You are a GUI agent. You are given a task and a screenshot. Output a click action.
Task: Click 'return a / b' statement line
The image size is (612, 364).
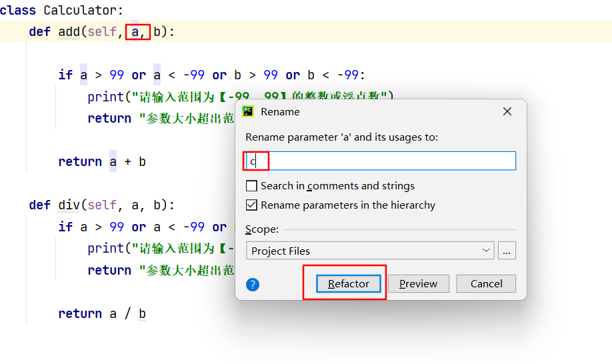[102, 314]
